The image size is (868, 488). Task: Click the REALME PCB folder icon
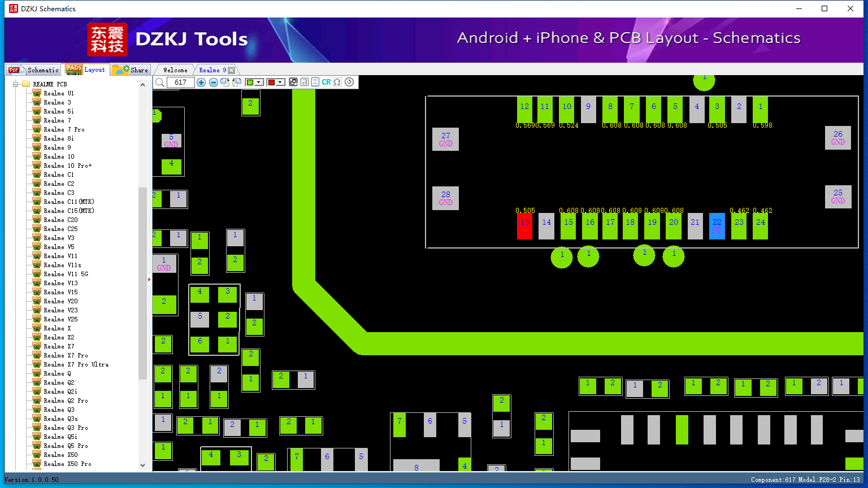tap(26, 84)
